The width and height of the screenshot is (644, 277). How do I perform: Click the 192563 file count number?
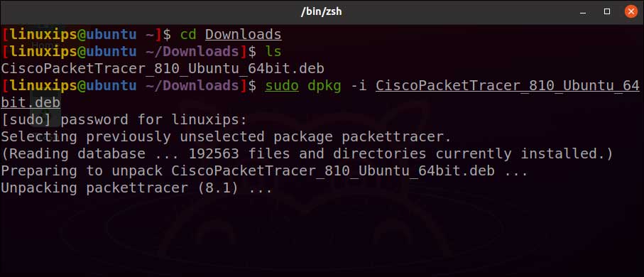[x=214, y=153]
